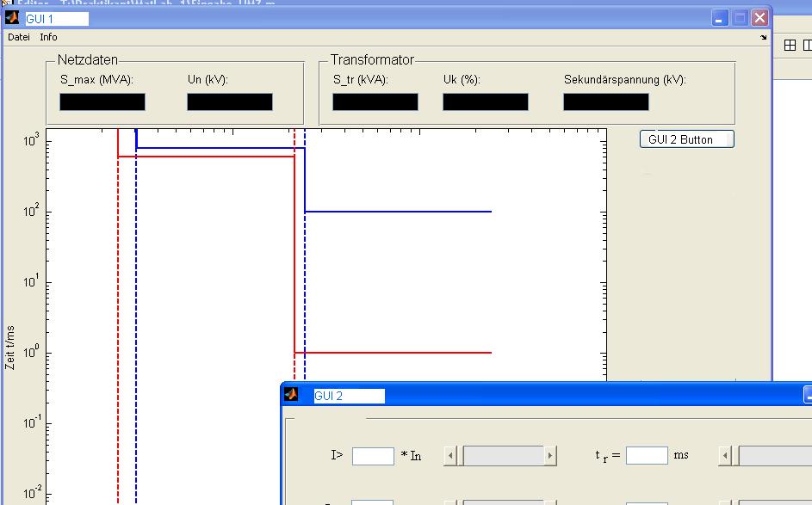Click the dock arrow in GUI 1 menu bar

763,38
